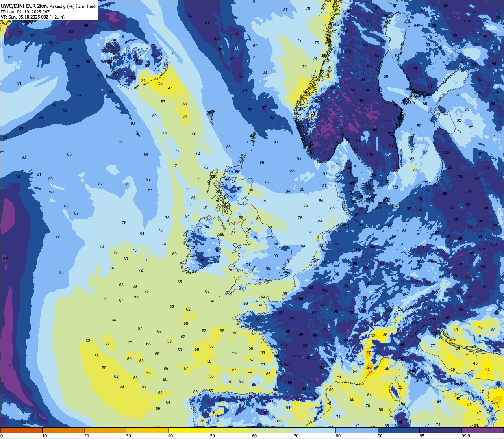Click the map humidity value "29"
The height and width of the screenshot is (439, 504).
(x=387, y=368)
